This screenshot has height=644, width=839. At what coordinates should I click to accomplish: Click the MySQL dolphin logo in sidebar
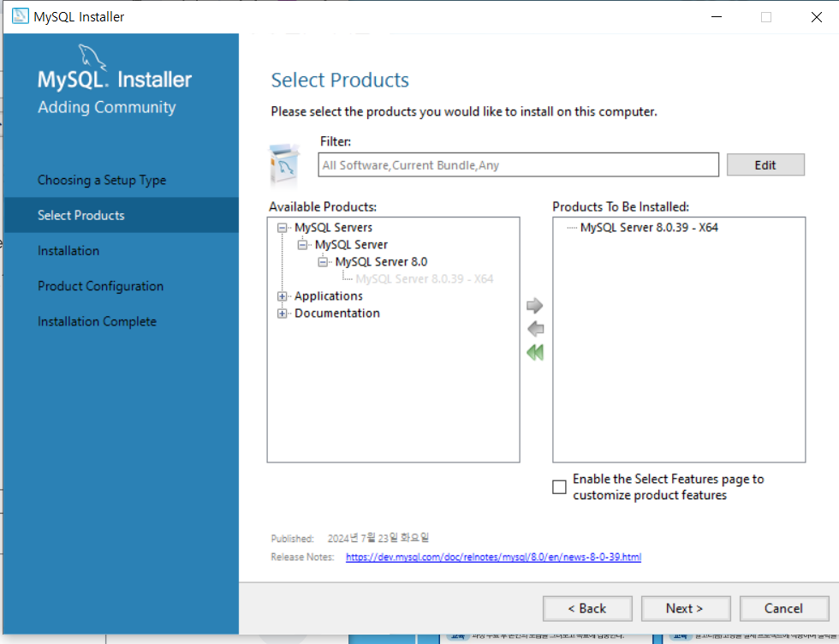(x=92, y=57)
